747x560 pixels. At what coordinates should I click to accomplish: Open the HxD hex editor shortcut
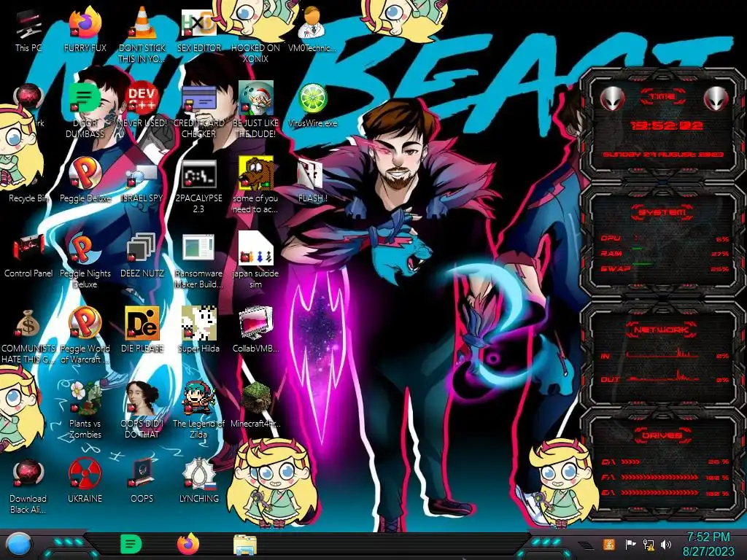coord(198,31)
